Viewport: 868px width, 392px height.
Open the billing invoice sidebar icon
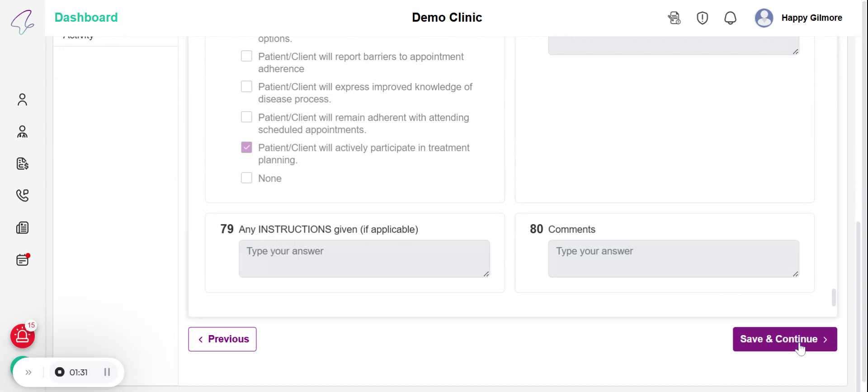point(22,163)
